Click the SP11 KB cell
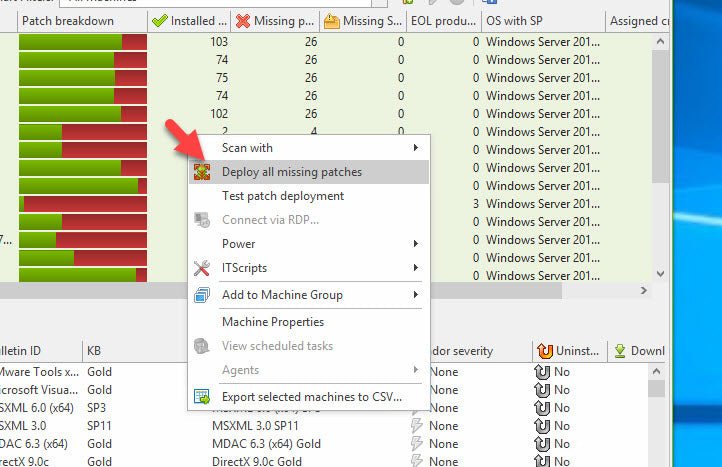Image resolution: width=722 pixels, height=467 pixels. [99, 426]
